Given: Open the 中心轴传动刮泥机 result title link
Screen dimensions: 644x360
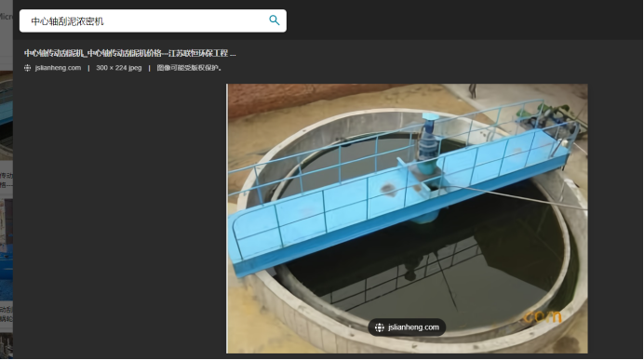Looking at the screenshot, I should pyautogui.click(x=129, y=53).
